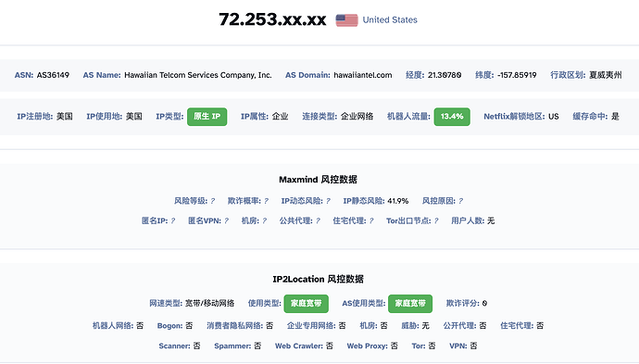Click the question mark beside IP动态风险
Screen dimensions: 639x364
tap(328, 201)
